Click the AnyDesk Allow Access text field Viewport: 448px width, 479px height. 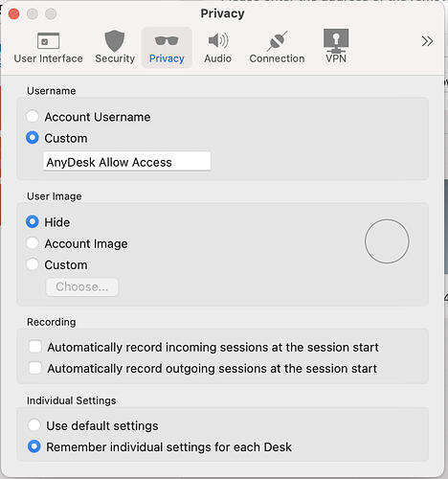tap(127, 162)
